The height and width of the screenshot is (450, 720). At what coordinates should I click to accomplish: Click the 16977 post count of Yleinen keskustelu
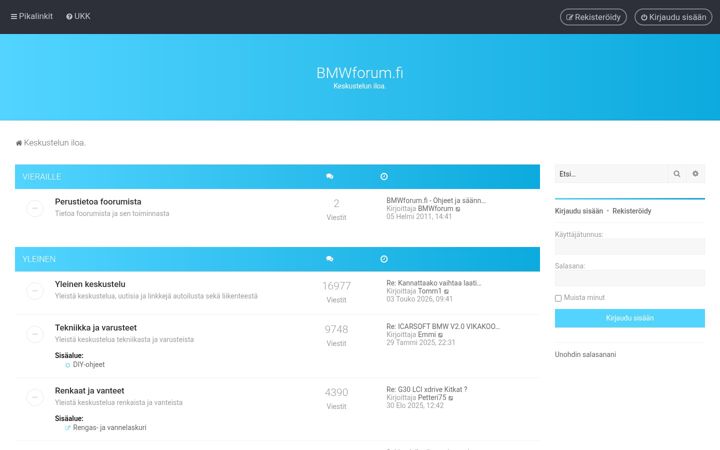tap(337, 286)
